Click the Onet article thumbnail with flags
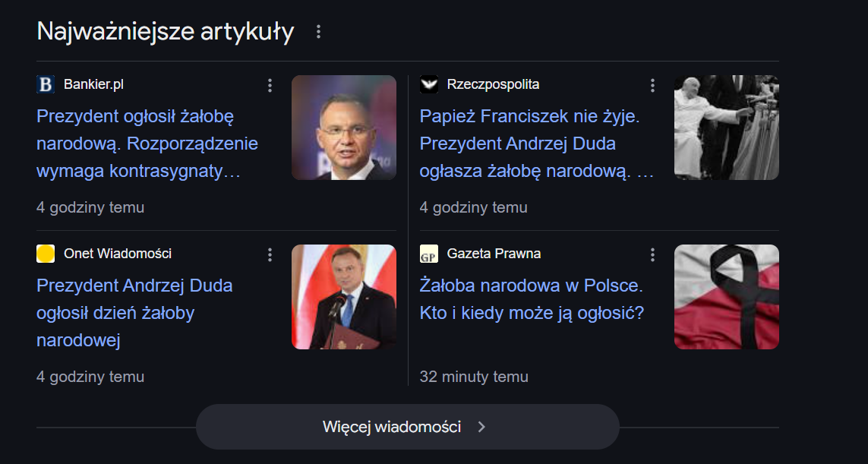 point(344,297)
